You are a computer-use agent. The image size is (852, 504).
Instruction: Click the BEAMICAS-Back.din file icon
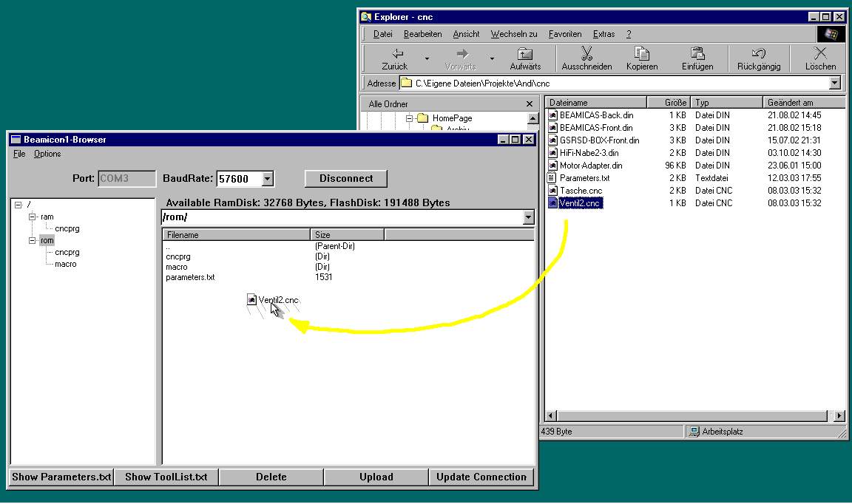coord(552,115)
